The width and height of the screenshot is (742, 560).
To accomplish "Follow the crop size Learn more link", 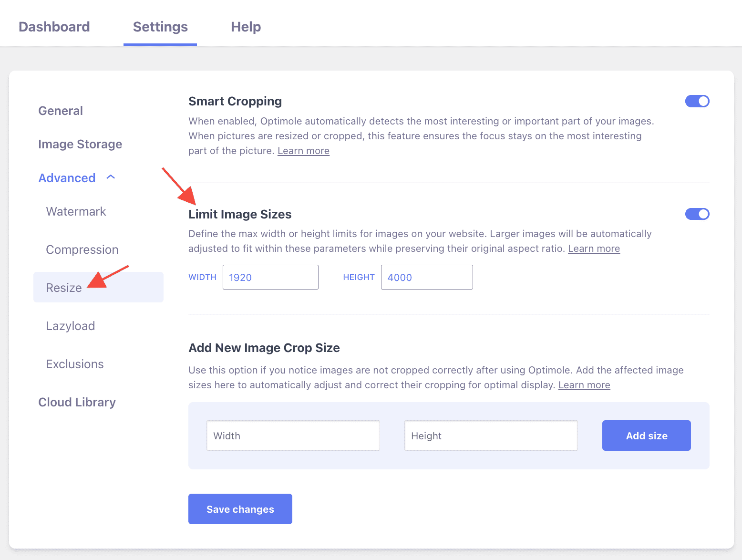I will (584, 385).
